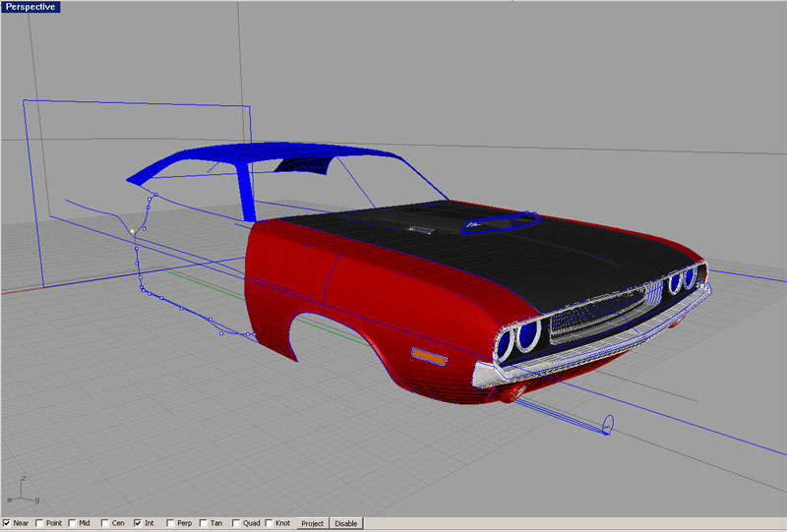
Task: Enable the Point object snap checkbox
Action: [39, 523]
